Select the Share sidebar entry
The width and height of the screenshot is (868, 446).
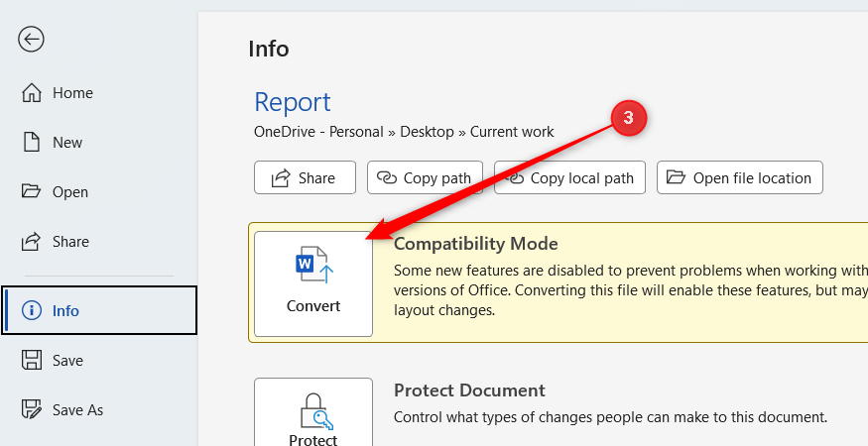click(x=98, y=242)
